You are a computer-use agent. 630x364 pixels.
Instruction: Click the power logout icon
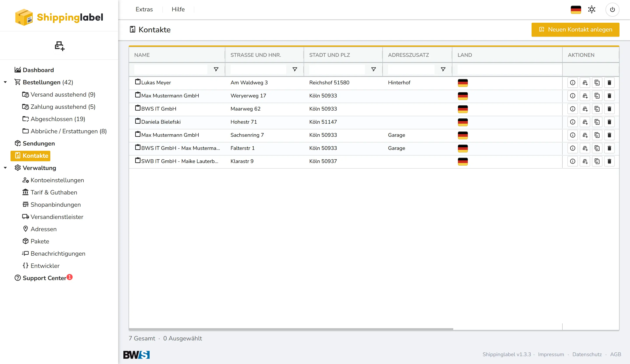[x=612, y=9]
